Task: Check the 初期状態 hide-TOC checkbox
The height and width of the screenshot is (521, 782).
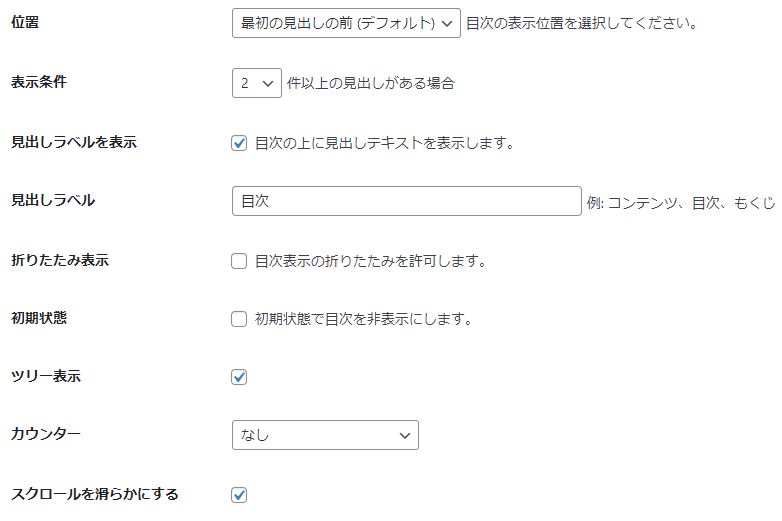Action: [x=239, y=320]
